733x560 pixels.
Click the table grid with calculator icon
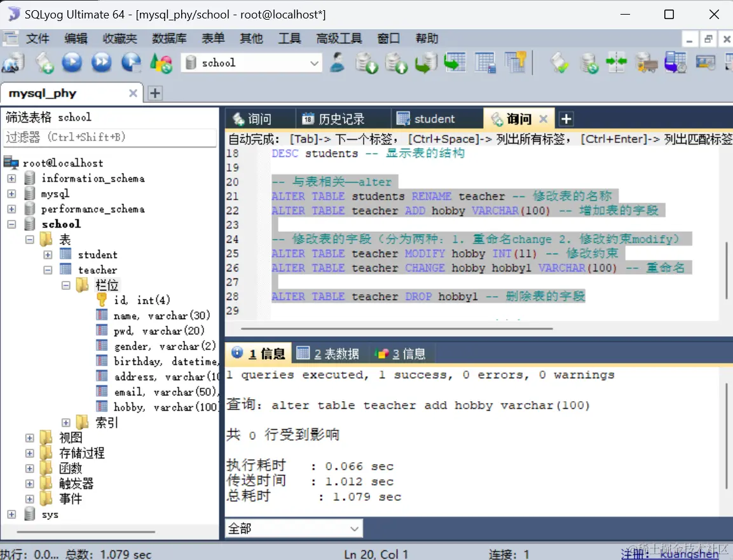click(485, 63)
